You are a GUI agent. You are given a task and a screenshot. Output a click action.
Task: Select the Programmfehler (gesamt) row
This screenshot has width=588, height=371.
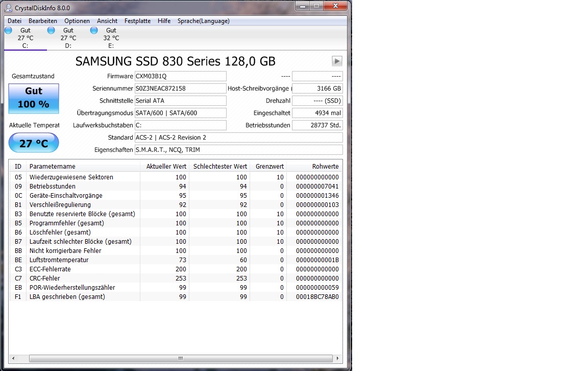pos(176,223)
